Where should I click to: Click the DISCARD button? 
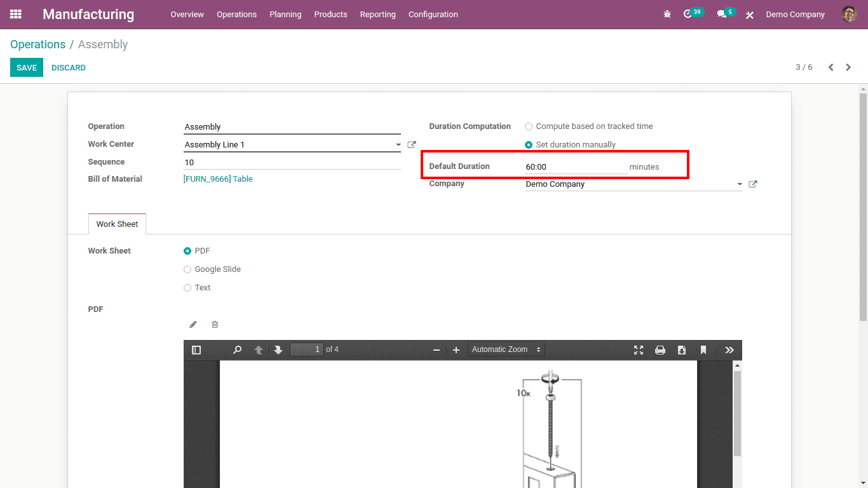(x=69, y=67)
